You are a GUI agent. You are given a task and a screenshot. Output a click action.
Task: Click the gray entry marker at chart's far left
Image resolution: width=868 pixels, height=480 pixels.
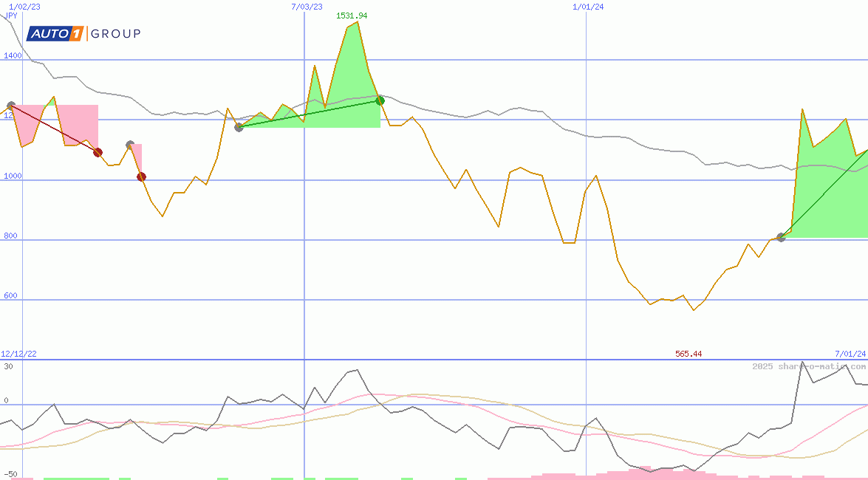pyautogui.click(x=10, y=106)
